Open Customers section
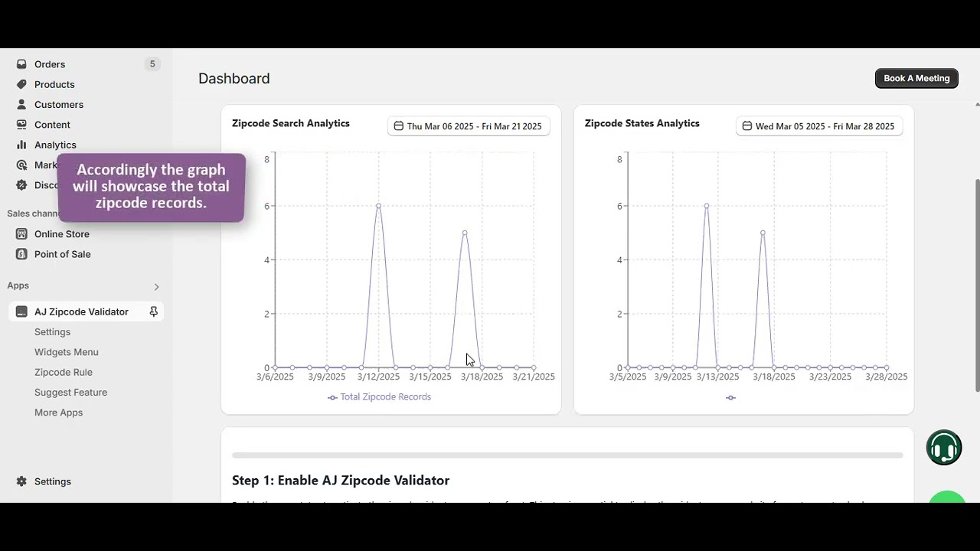 click(x=59, y=104)
